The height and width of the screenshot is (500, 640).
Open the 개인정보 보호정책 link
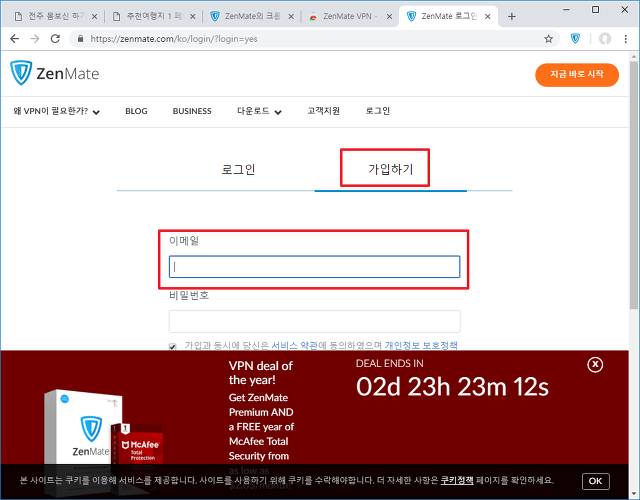421,345
